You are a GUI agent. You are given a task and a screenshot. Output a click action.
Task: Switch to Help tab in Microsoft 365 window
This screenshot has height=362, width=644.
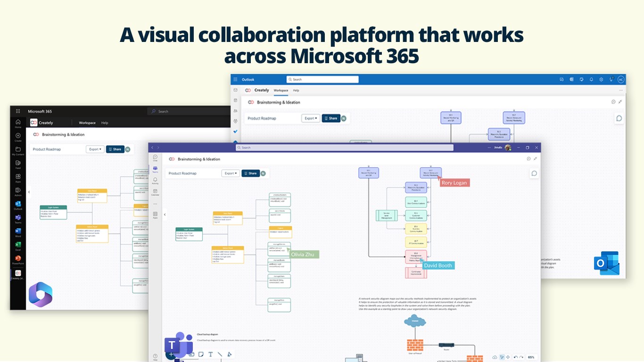(x=105, y=123)
